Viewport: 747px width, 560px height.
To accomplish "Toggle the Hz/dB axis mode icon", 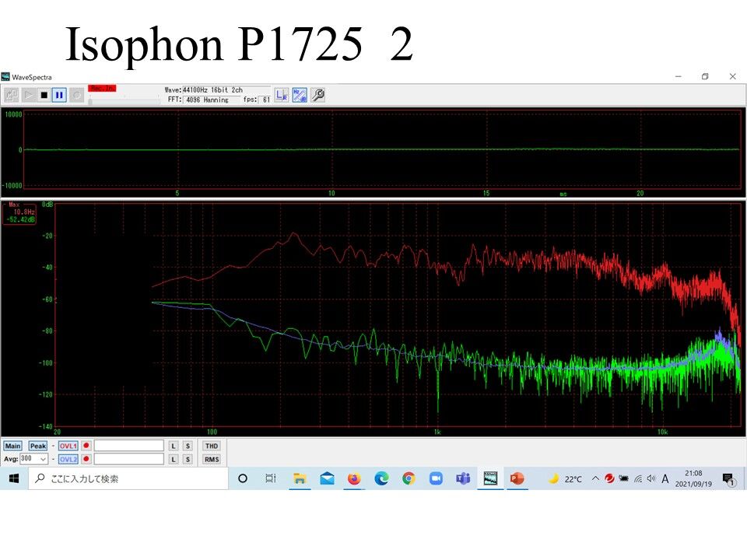I will (x=300, y=95).
